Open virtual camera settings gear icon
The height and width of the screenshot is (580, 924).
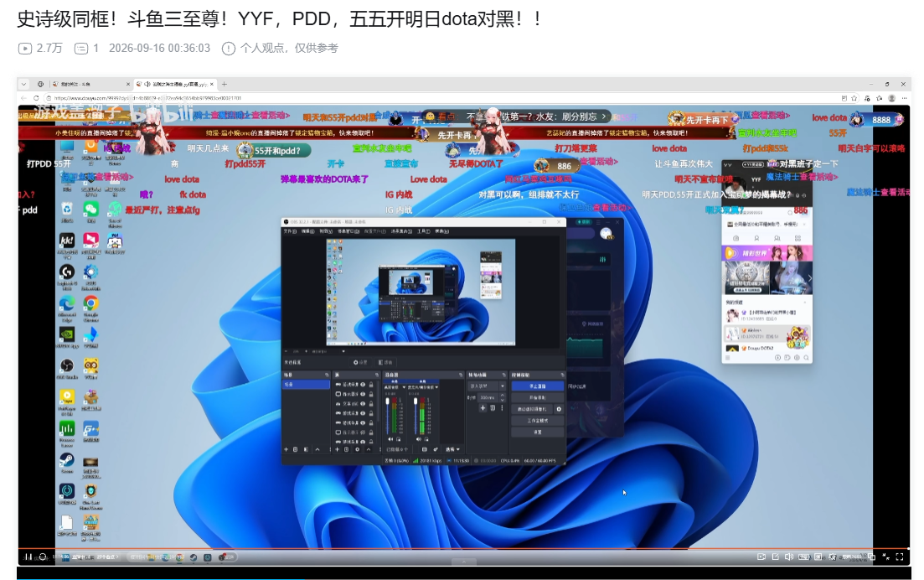coord(559,409)
